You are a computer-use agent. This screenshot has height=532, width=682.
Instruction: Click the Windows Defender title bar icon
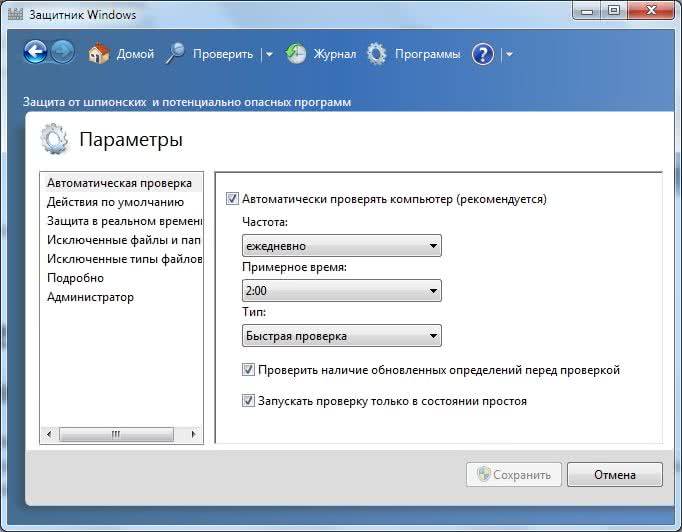pos(15,14)
